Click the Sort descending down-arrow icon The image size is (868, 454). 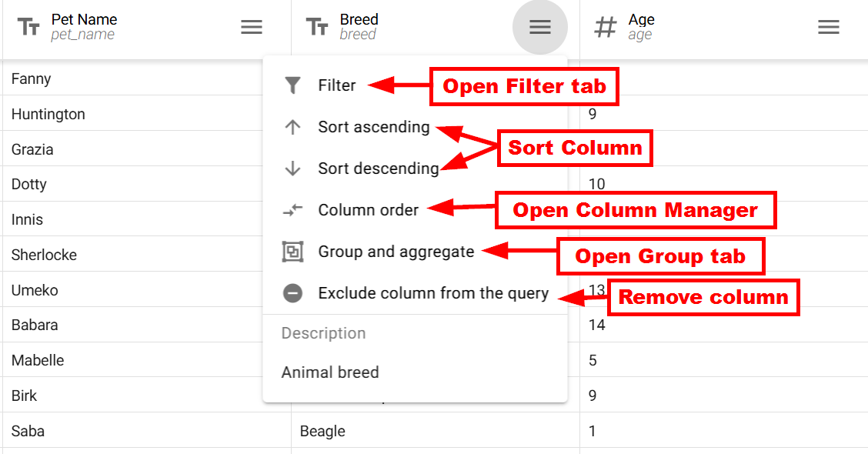(x=292, y=169)
